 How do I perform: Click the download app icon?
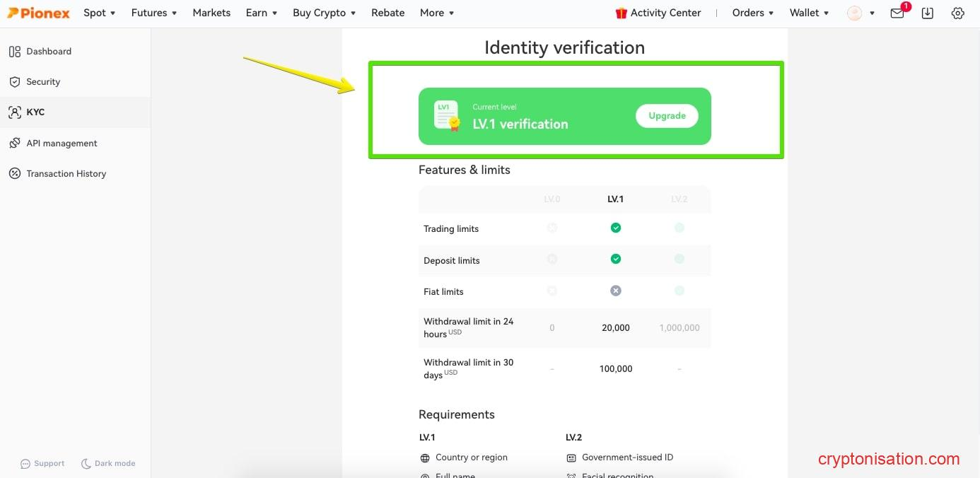[928, 13]
